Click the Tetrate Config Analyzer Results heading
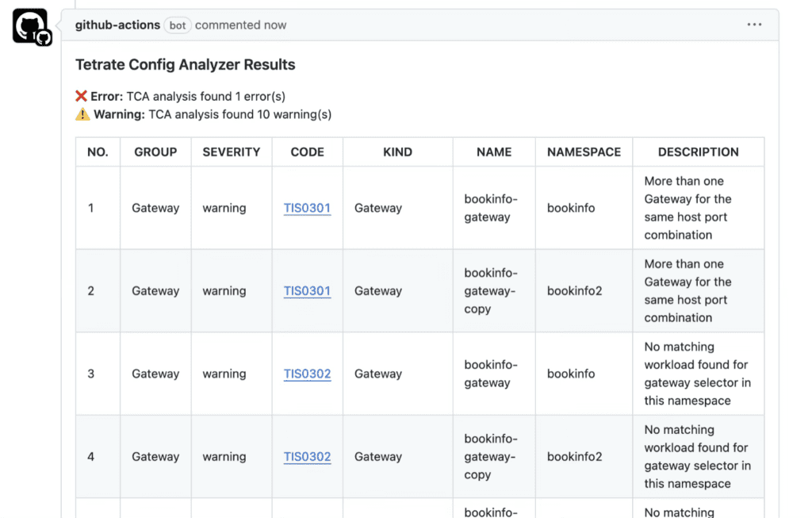Viewport: 812px width, 518px height. (185, 65)
